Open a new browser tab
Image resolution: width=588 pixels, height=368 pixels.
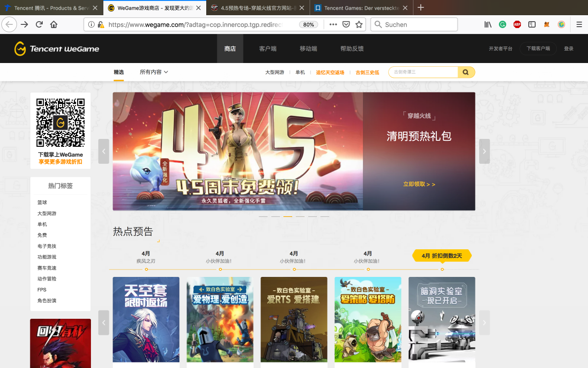(x=421, y=7)
